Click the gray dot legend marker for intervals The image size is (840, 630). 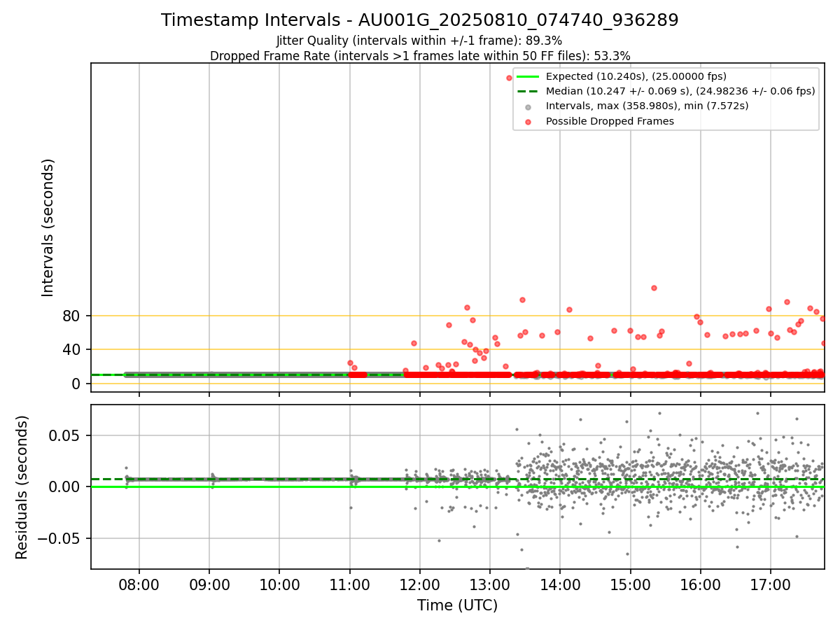[x=528, y=106]
